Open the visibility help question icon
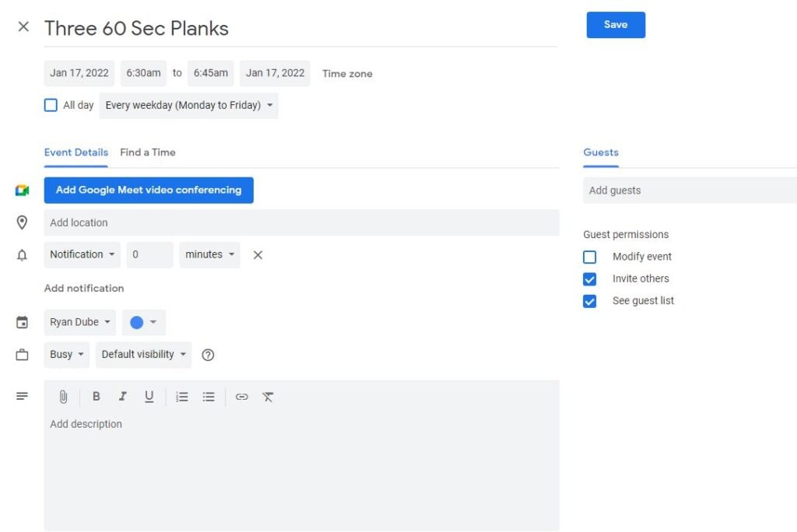 coord(208,355)
